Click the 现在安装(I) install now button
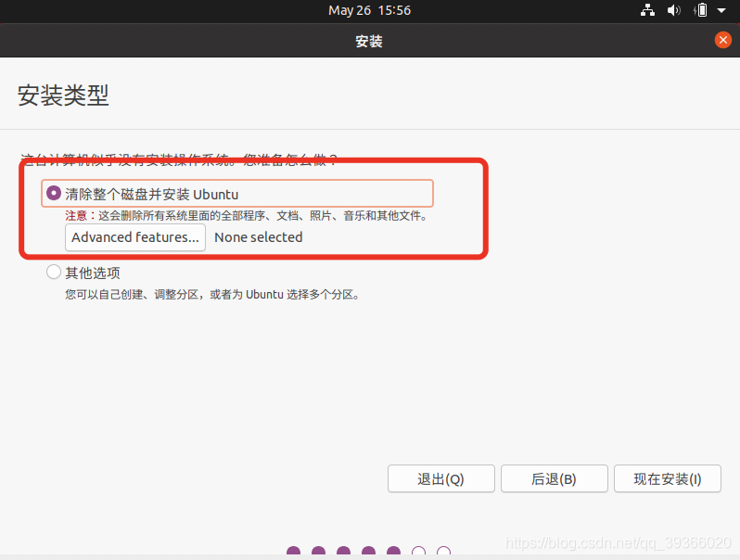740x560 pixels. click(668, 478)
